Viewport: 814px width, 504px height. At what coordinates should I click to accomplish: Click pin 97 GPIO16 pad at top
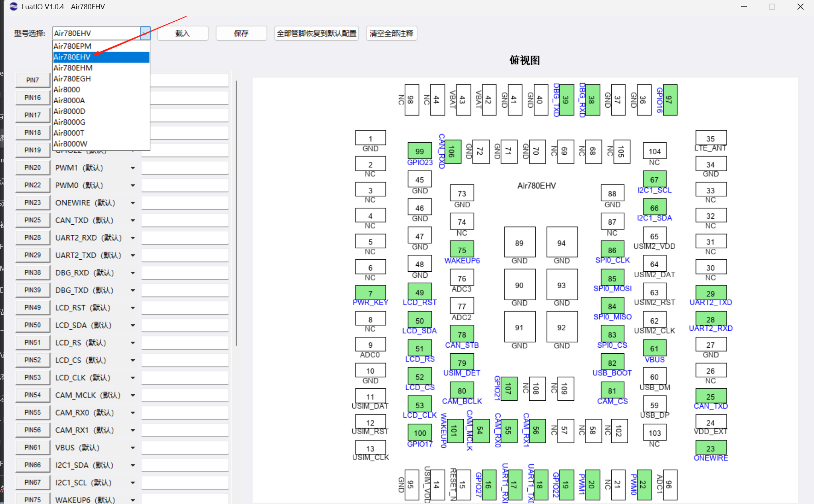[670, 100]
